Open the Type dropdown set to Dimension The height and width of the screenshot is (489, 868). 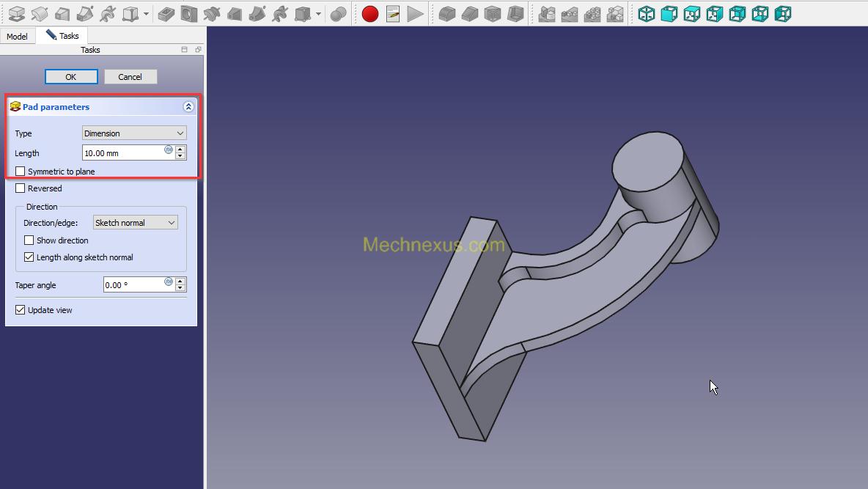pos(134,133)
